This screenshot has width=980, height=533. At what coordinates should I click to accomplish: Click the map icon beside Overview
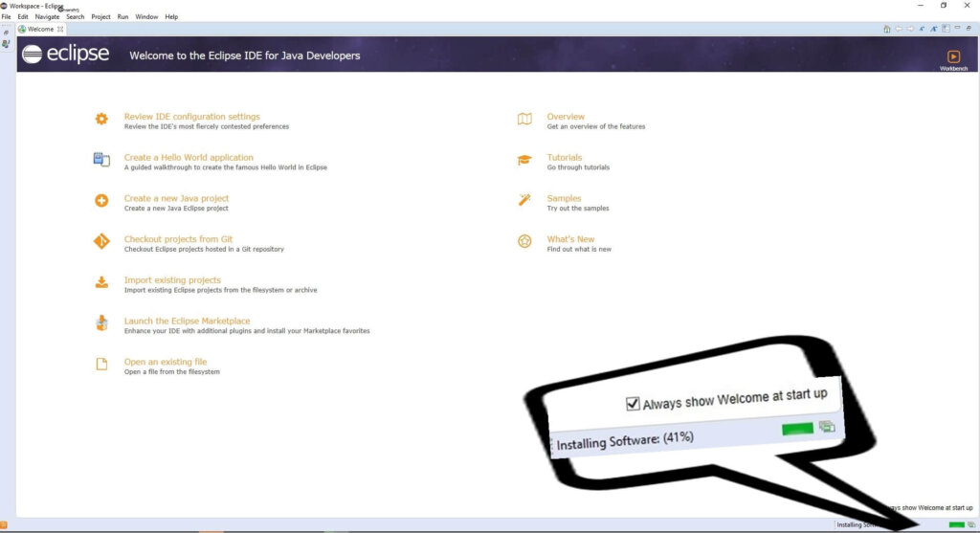click(524, 119)
